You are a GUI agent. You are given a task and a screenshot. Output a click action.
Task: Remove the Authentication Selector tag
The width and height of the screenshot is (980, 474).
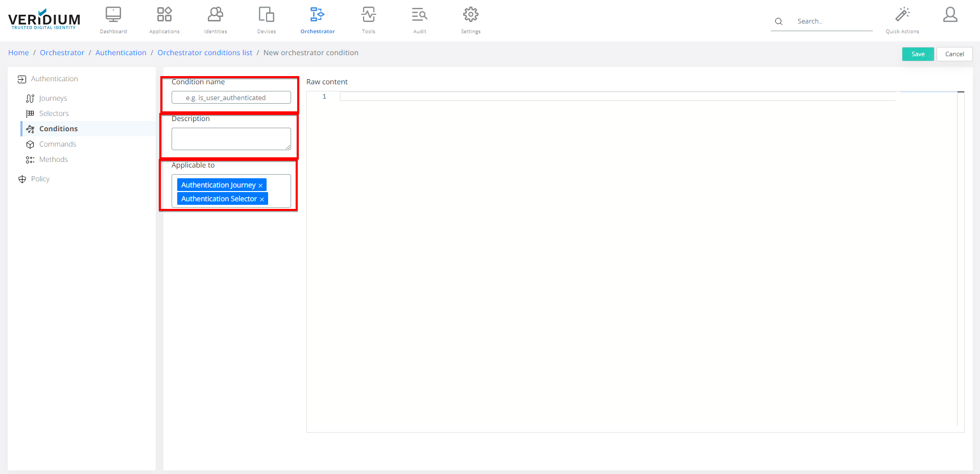coord(262,199)
